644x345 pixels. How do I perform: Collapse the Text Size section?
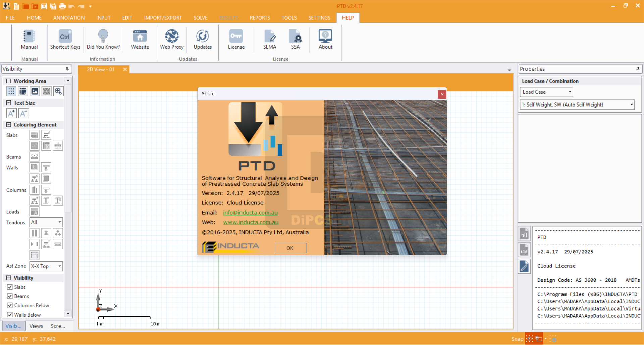pyautogui.click(x=9, y=103)
